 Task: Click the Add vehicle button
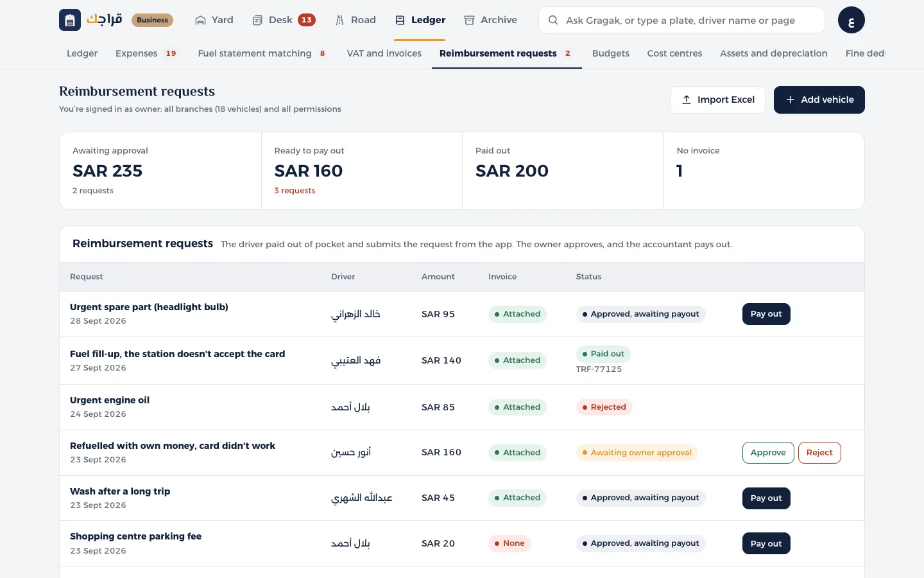819,100
